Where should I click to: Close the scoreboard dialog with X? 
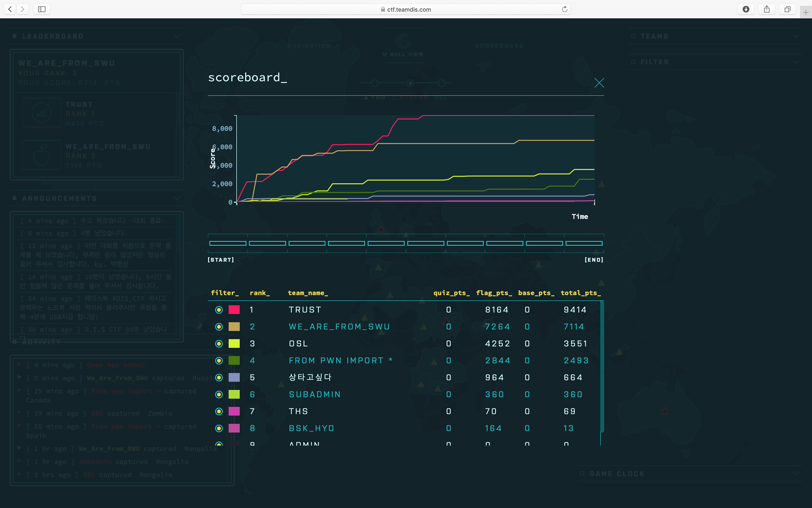tap(599, 83)
